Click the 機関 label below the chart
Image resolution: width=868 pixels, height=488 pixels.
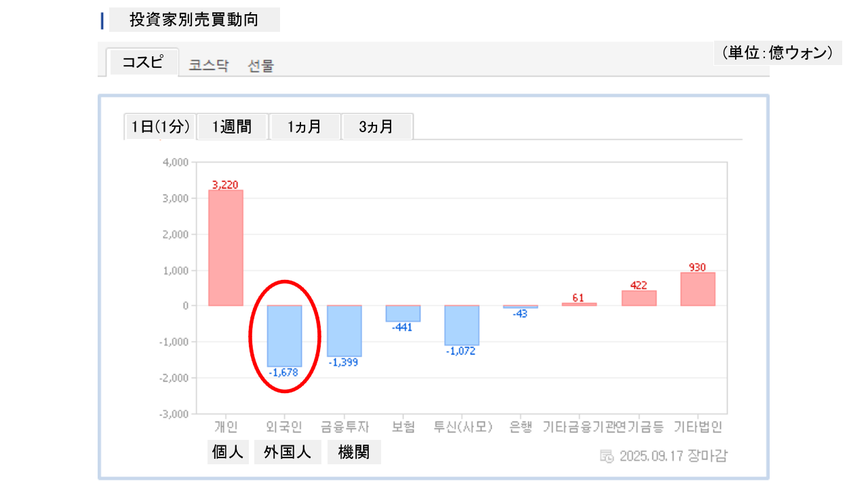(x=354, y=452)
